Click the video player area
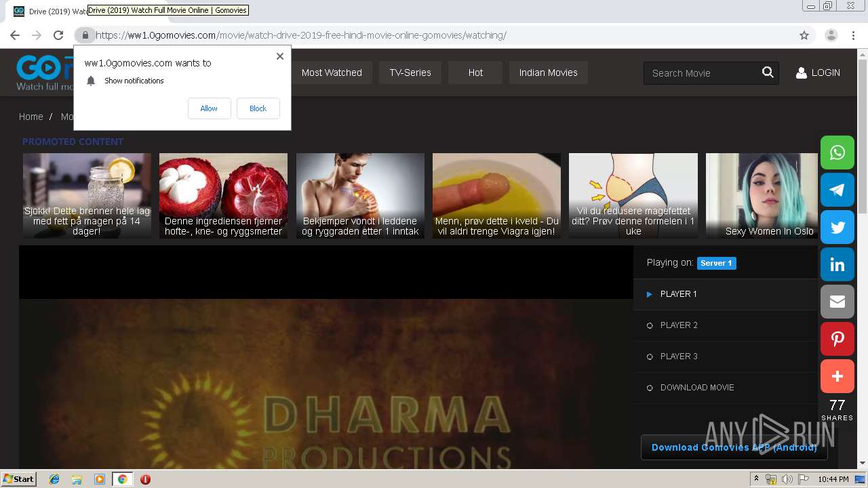Image resolution: width=868 pixels, height=488 pixels. pyautogui.click(x=325, y=357)
